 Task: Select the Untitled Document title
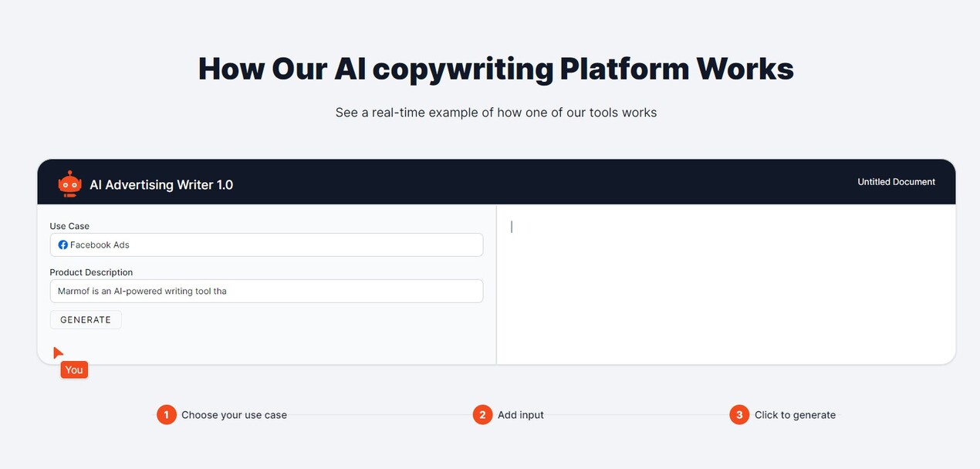point(896,182)
